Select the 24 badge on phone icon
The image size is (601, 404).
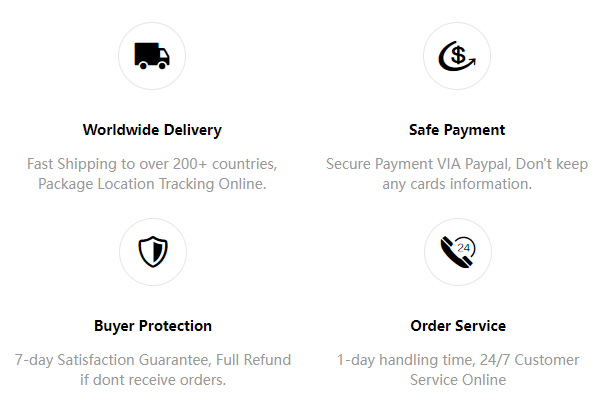pyautogui.click(x=464, y=248)
